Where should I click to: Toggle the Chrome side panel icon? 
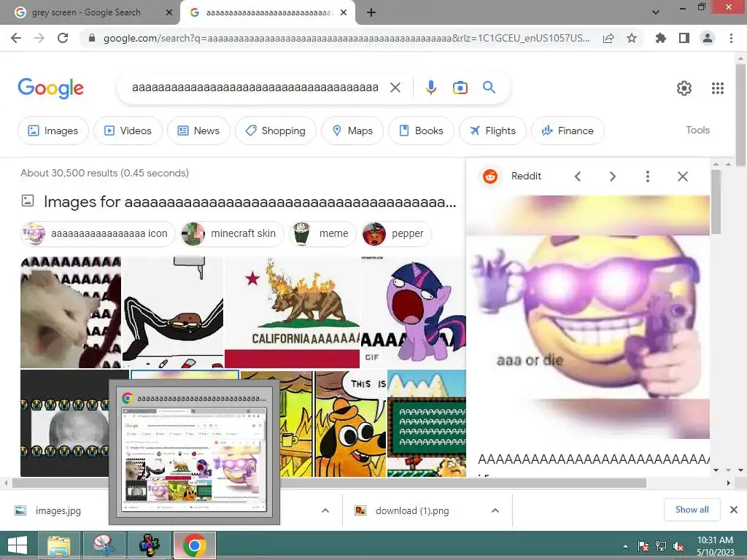[x=684, y=38]
